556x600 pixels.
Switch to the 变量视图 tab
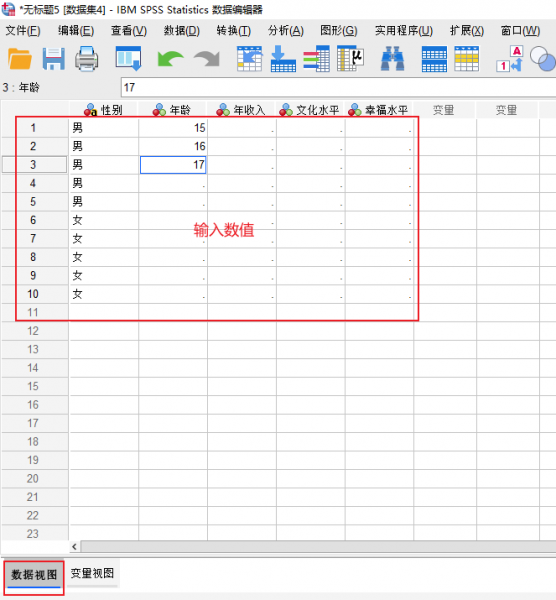(92, 573)
